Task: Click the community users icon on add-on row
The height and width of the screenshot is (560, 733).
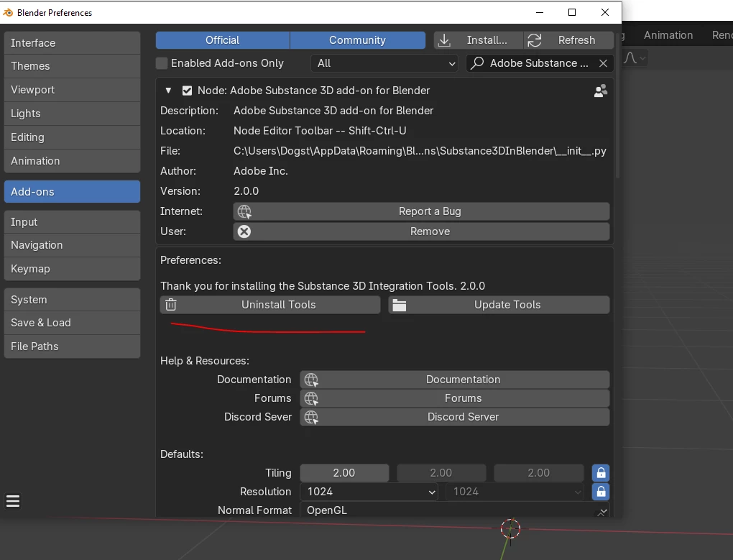Action: coord(601,91)
